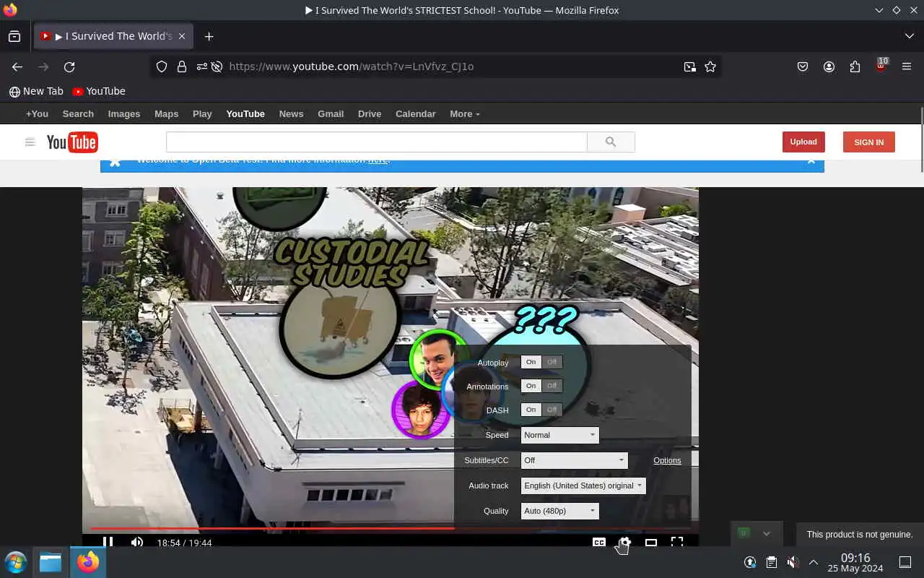
Task: Close the player settings gear menu
Action: 625,542
